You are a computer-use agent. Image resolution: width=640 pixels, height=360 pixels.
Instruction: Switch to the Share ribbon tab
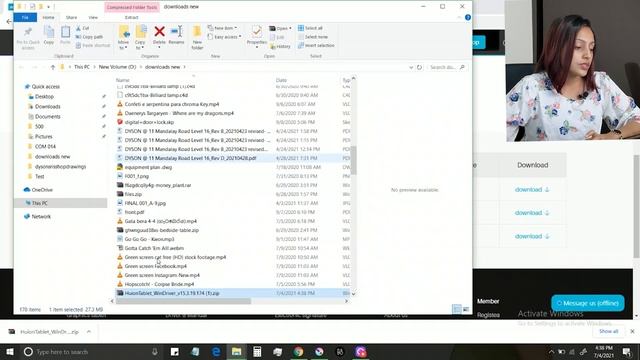(x=71, y=18)
